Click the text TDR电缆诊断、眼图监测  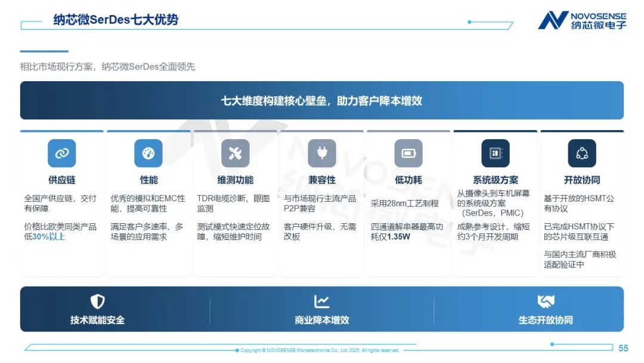coord(233,204)
